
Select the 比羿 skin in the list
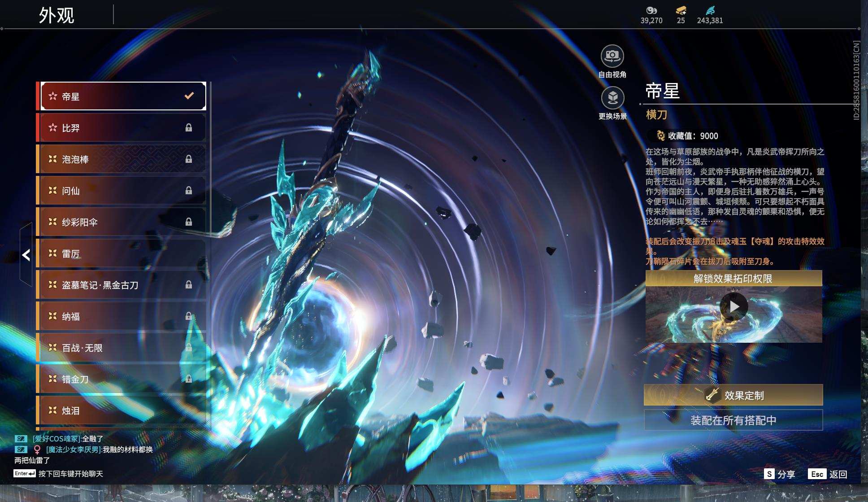123,127
